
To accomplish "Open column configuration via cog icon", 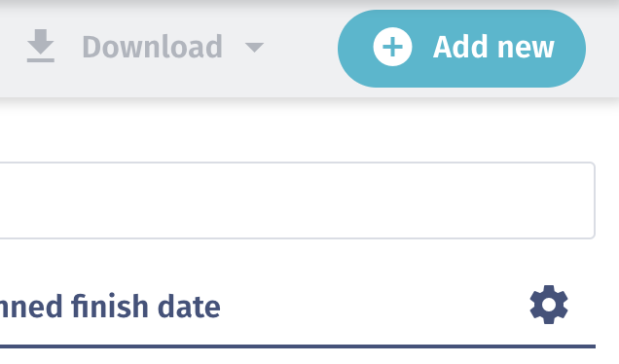I will coord(549,305).
